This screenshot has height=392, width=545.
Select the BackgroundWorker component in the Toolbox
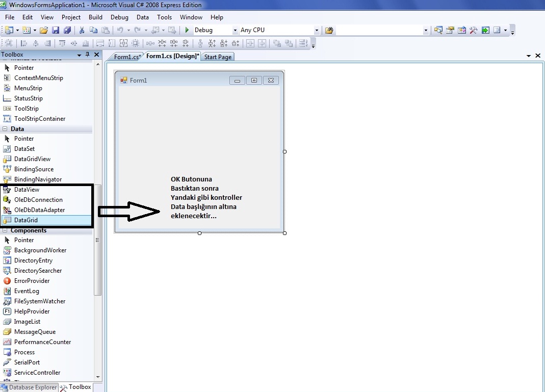(40, 250)
